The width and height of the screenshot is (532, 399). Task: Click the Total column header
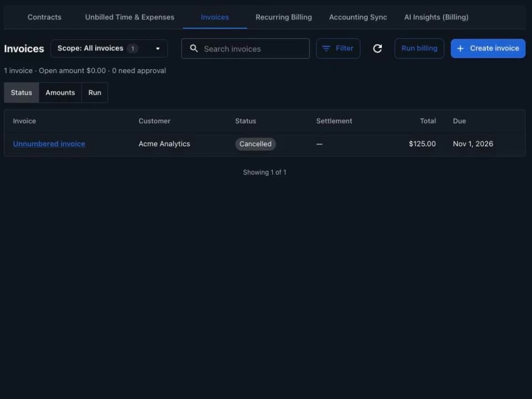point(428,121)
